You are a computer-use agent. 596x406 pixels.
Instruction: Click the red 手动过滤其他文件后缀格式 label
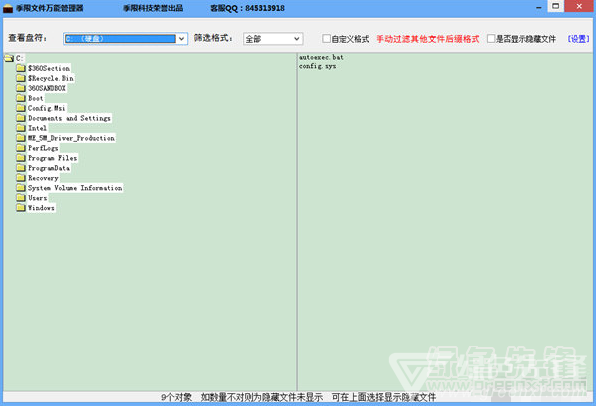[x=428, y=39]
